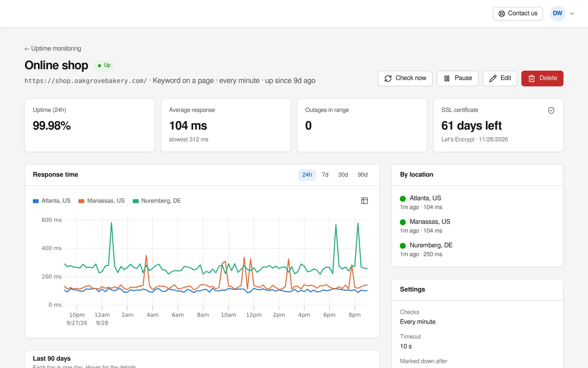Click the SSL certificate shield icon
This screenshot has width=588, height=368.
click(x=551, y=110)
